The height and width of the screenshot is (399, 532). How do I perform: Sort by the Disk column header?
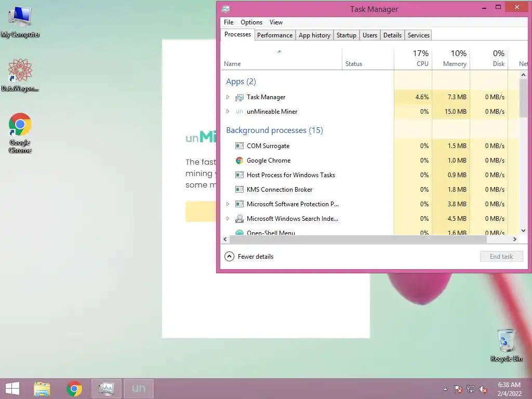tap(489, 59)
